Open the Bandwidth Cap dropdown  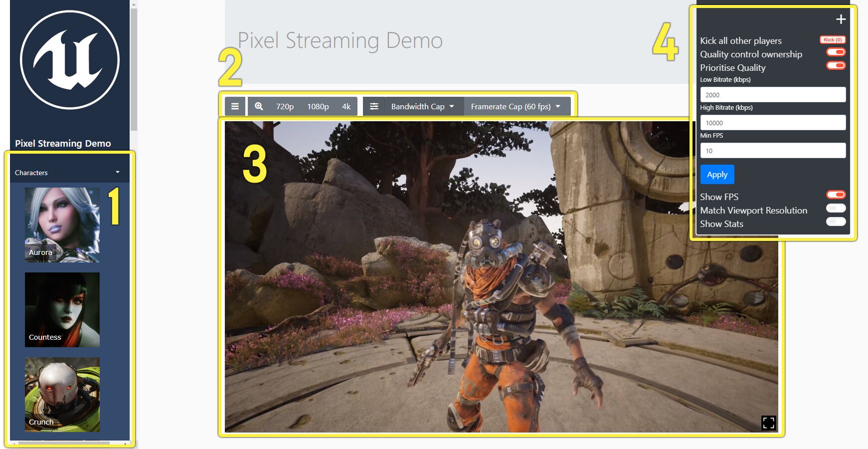pyautogui.click(x=422, y=106)
